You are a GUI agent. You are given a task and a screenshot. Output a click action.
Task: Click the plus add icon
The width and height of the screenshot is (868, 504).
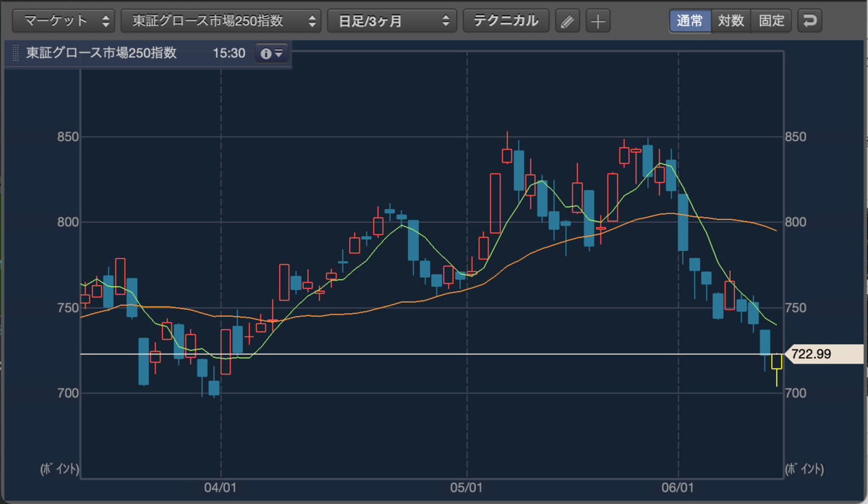(x=597, y=21)
